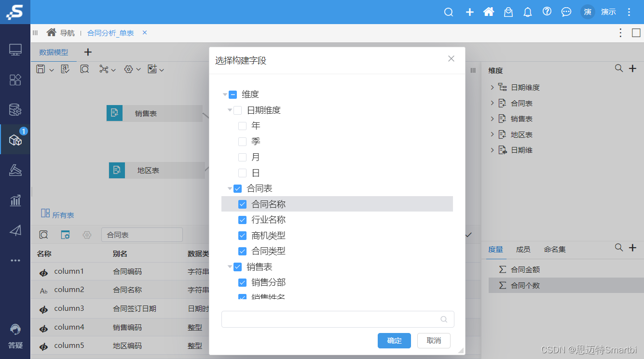Click the 所有表 link
Viewport: 644px width, 359px height.
[x=63, y=215]
